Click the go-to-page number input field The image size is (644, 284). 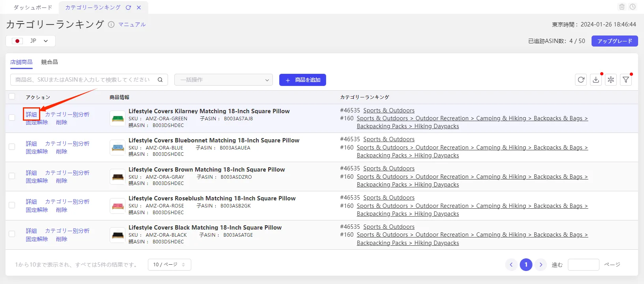pos(583,265)
